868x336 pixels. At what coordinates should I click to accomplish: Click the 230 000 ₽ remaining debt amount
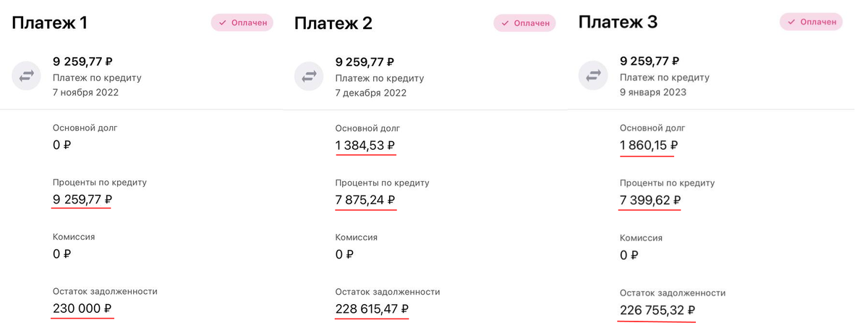82,309
